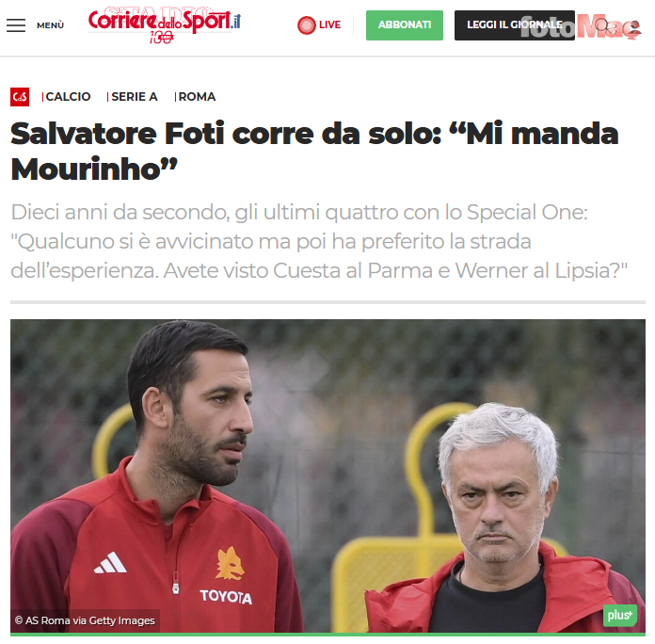Click the red LIVE circle icon
The height and width of the screenshot is (644, 655).
click(307, 25)
